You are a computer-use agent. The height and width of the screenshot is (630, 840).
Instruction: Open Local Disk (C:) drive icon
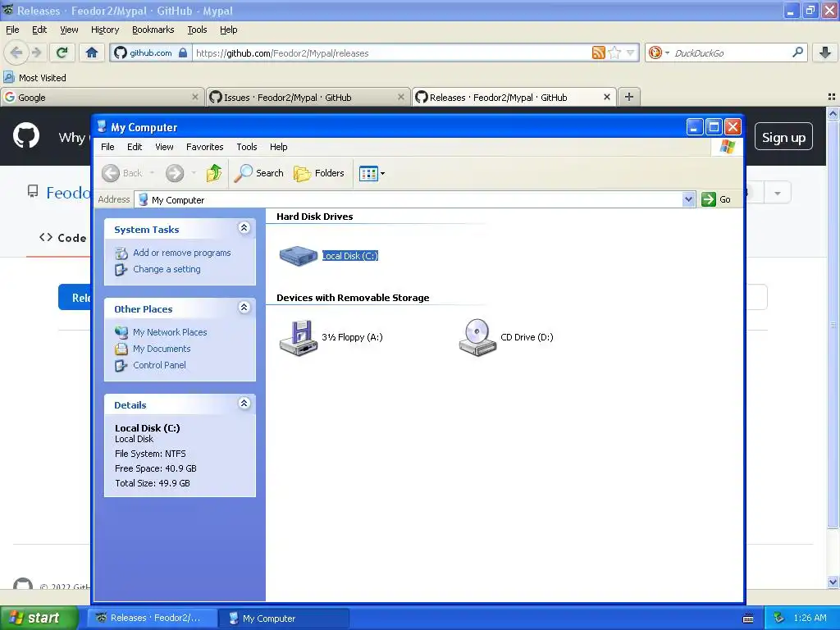(299, 256)
